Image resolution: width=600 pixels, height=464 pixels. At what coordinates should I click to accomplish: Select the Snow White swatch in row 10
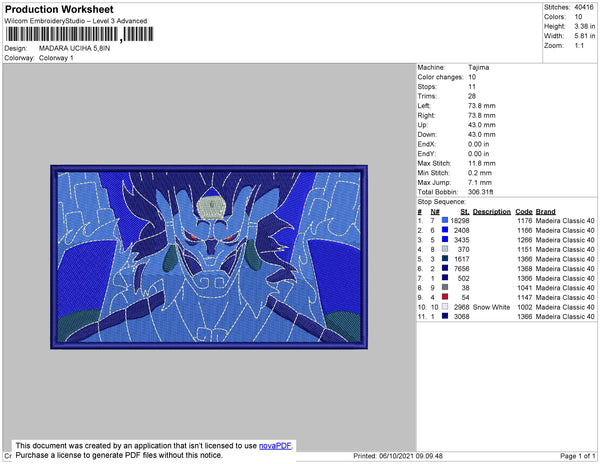445,307
